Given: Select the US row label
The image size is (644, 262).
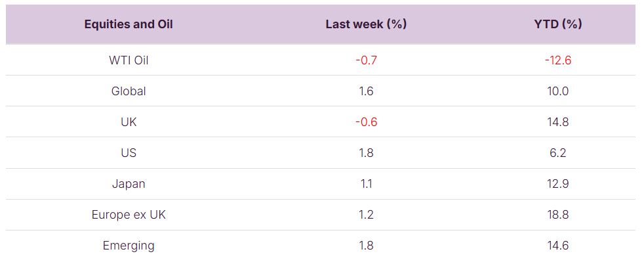Looking at the screenshot, I should [x=129, y=152].
